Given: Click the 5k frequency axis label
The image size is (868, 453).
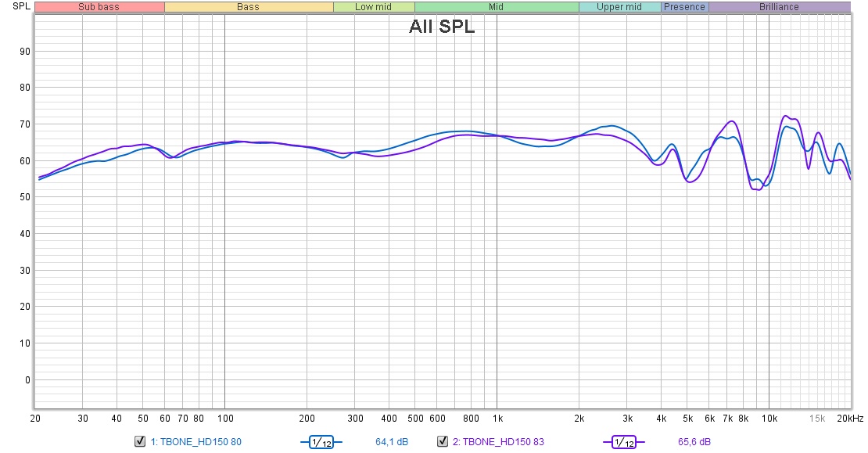Looking at the screenshot, I should coord(687,419).
